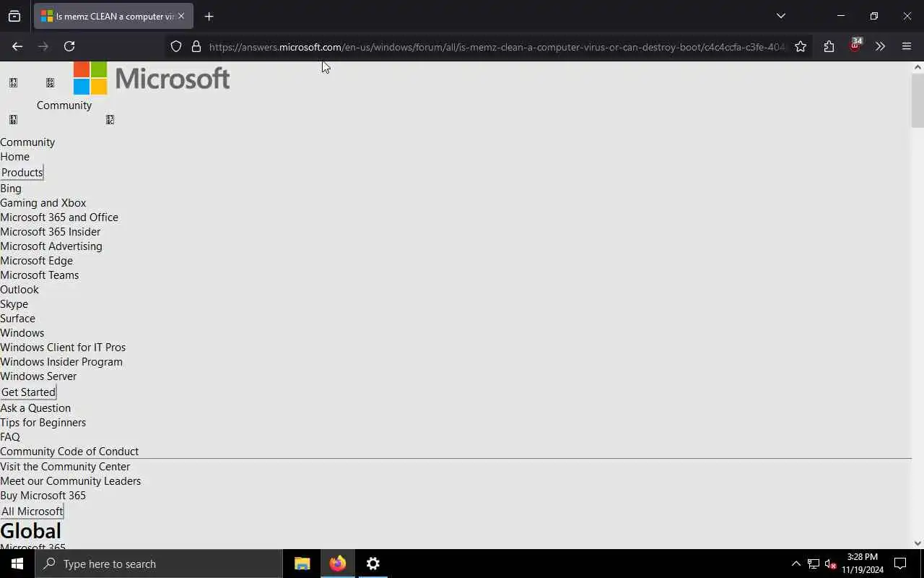Open Meet our Community Leaders

click(70, 481)
